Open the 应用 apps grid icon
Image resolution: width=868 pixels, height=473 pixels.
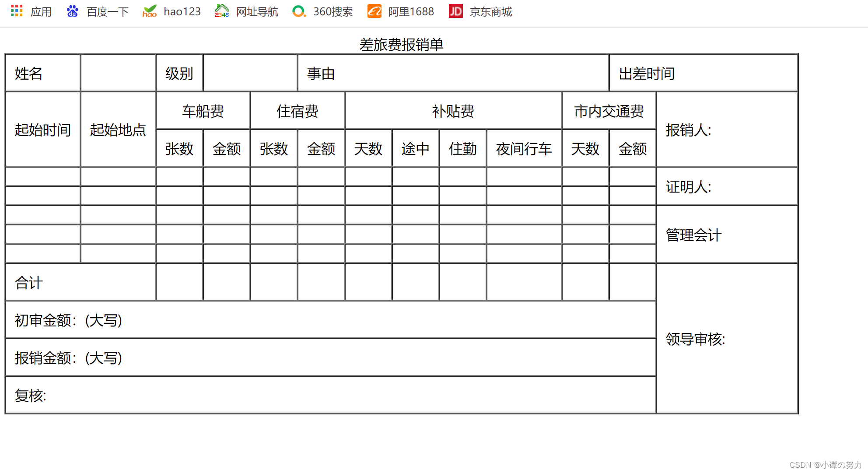click(x=17, y=11)
